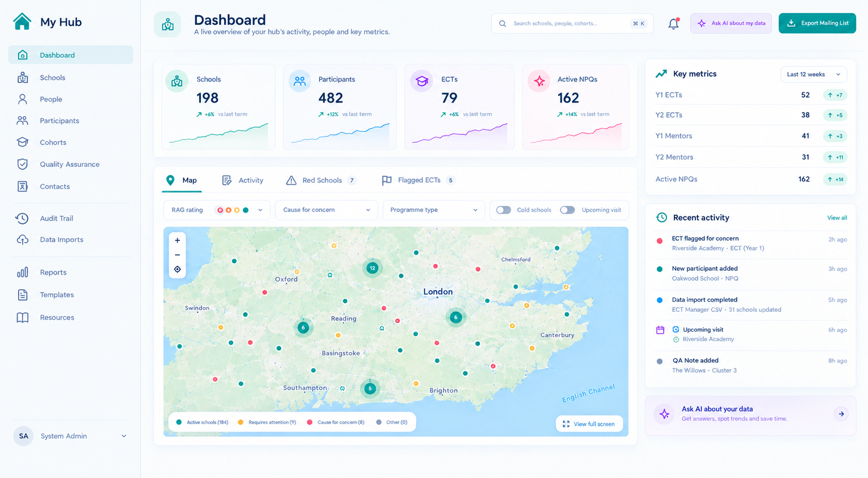Click the Participants sidebar icon

[23, 121]
